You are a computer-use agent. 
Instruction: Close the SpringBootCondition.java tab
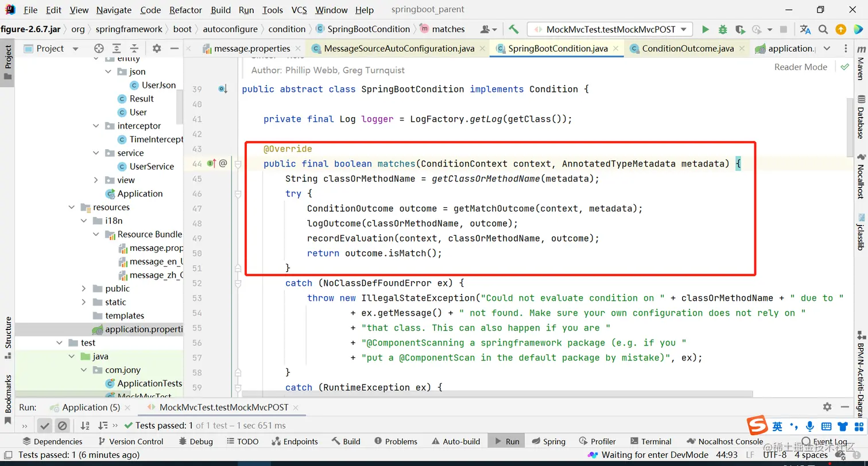pyautogui.click(x=615, y=49)
